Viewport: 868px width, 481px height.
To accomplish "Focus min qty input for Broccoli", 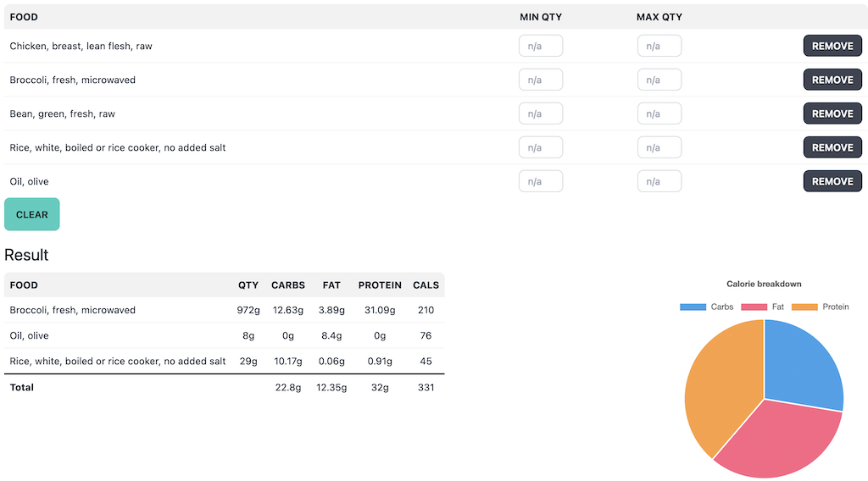I will pyautogui.click(x=540, y=80).
